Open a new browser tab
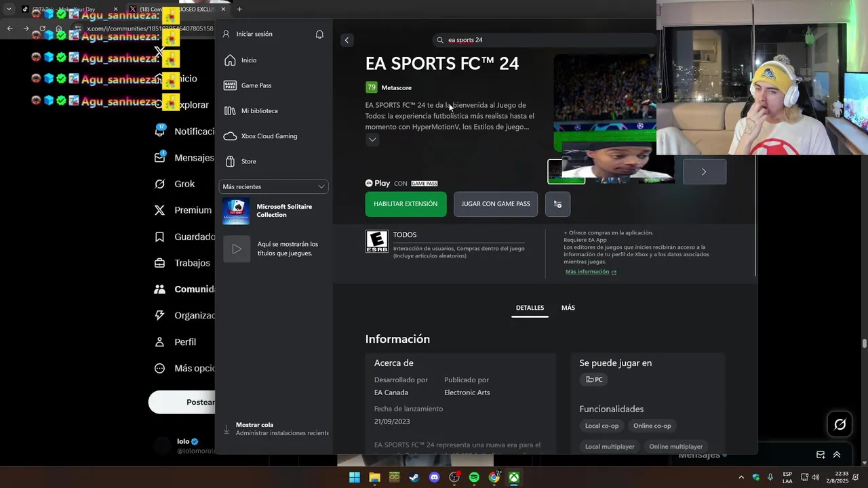The image size is (868, 488). point(239,9)
